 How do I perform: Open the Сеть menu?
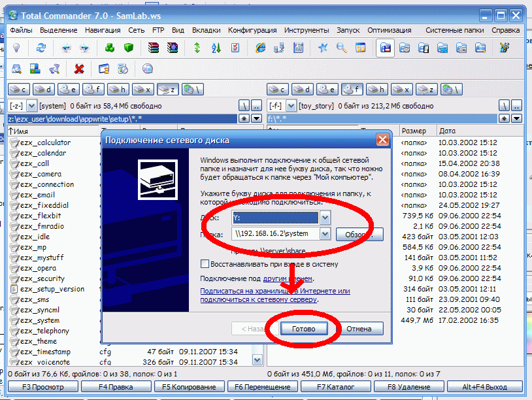(137, 30)
